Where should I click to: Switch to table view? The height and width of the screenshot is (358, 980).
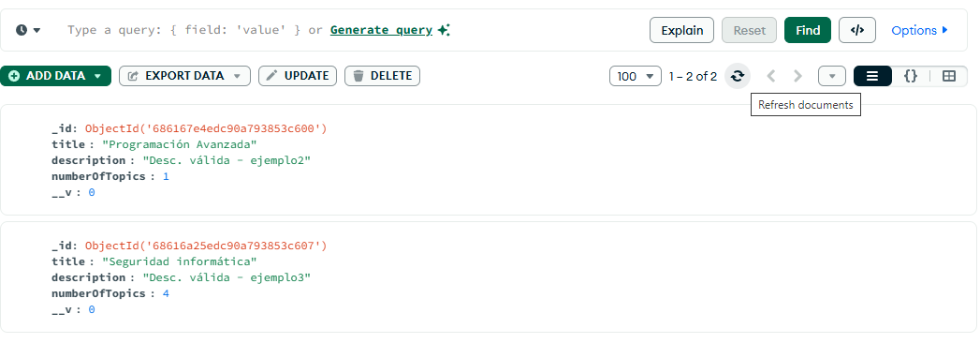click(x=949, y=76)
